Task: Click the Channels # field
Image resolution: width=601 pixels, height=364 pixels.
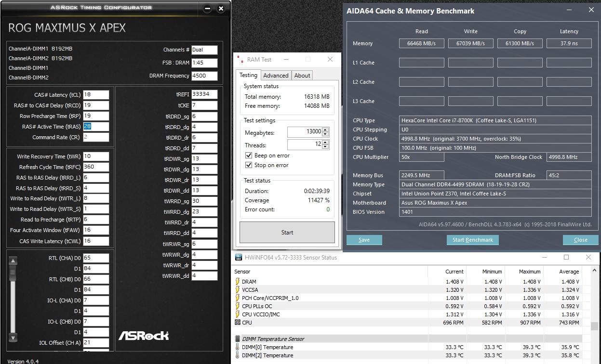Action: [204, 50]
